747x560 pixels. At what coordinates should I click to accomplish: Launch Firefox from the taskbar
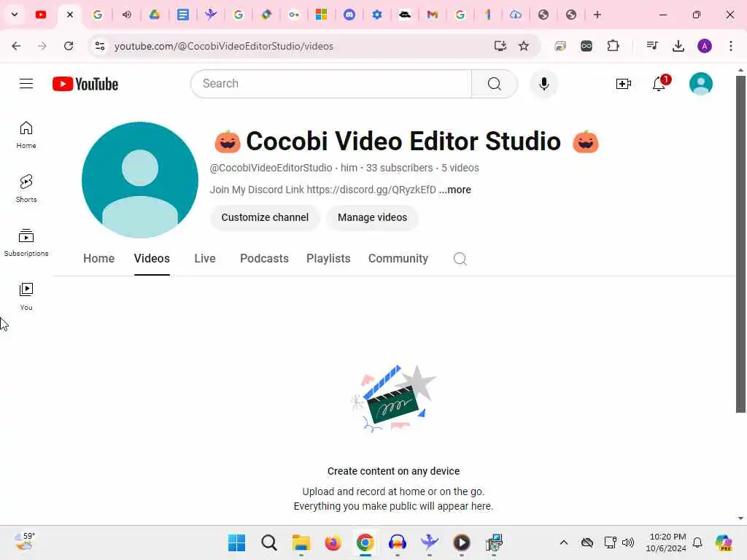point(333,542)
